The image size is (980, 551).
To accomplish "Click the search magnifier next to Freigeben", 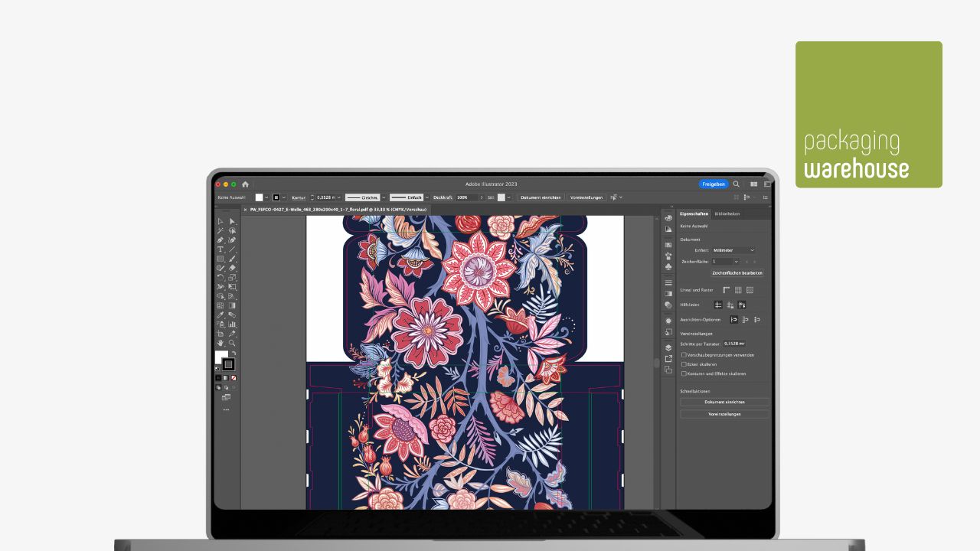I will pyautogui.click(x=737, y=184).
